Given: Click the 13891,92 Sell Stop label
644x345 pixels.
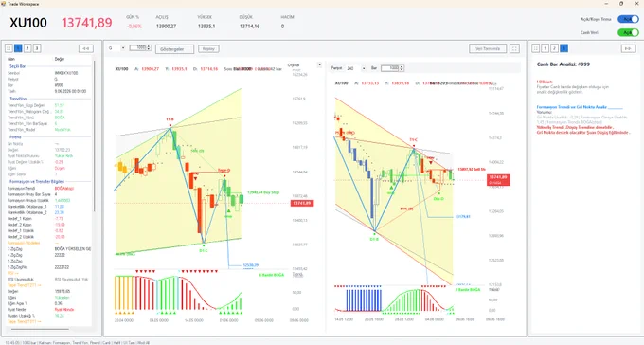Looking at the screenshot, I should point(472,169).
